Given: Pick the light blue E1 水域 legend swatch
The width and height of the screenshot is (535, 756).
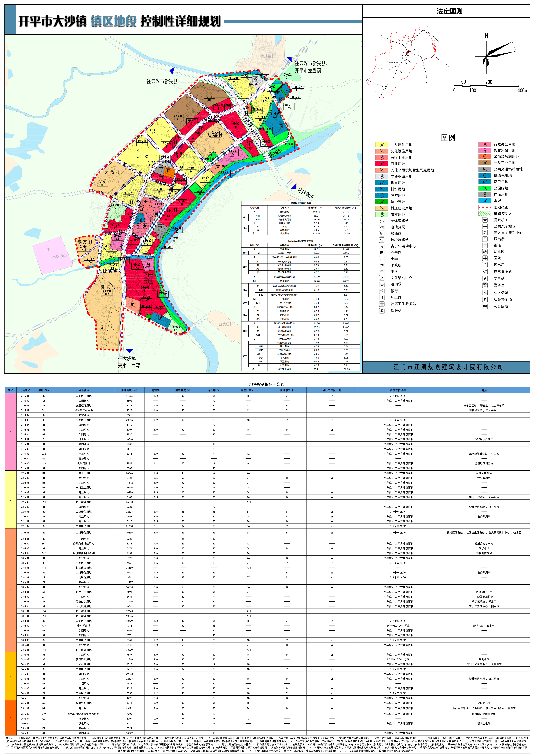Looking at the screenshot, I should click(485, 201).
